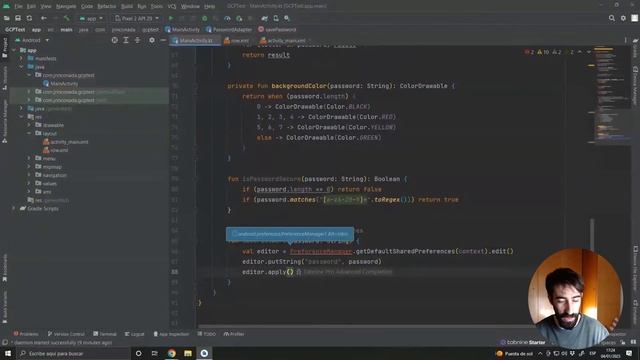640x360 pixels.
Task: Click the yellow warnings indicator in the editor
Action: tap(543, 52)
